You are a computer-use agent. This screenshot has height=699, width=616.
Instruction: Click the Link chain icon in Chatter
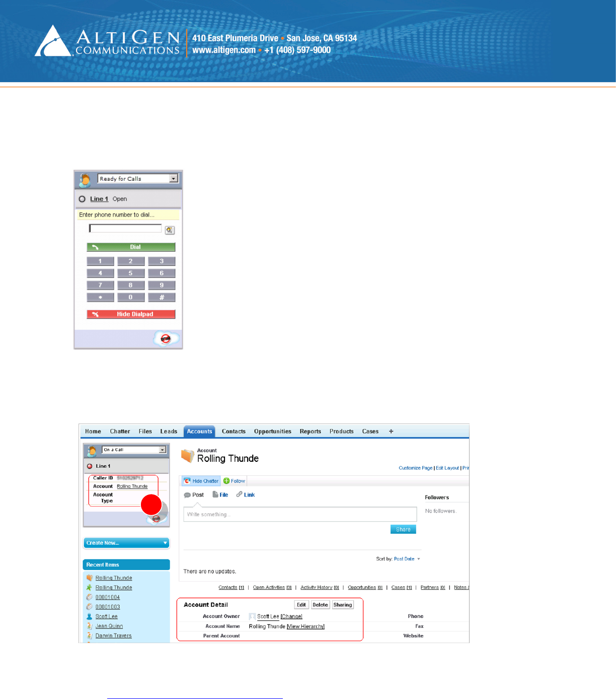point(240,495)
